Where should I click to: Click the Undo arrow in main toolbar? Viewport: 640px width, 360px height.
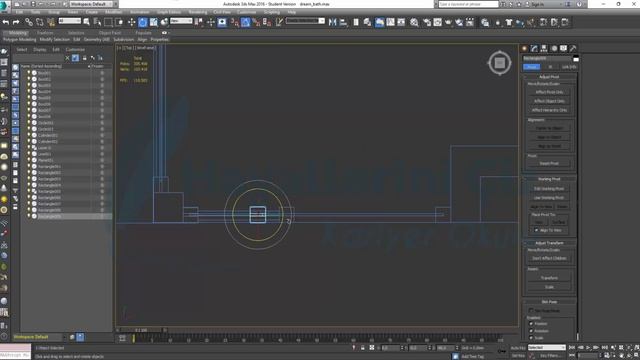(x=6, y=22)
